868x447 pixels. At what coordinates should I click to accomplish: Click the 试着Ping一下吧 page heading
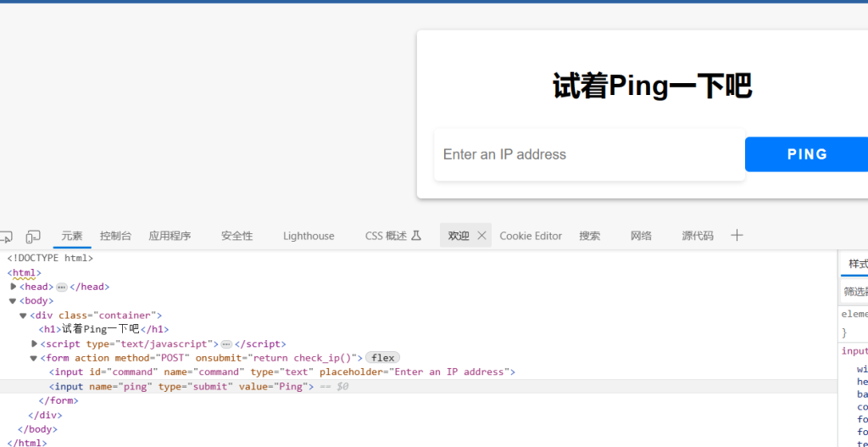[652, 87]
